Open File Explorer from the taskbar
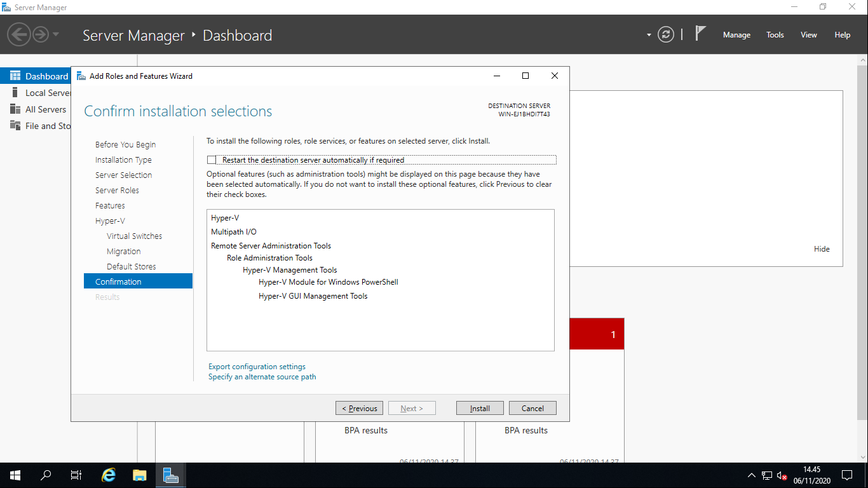Viewport: 868px width, 488px height. [x=140, y=475]
